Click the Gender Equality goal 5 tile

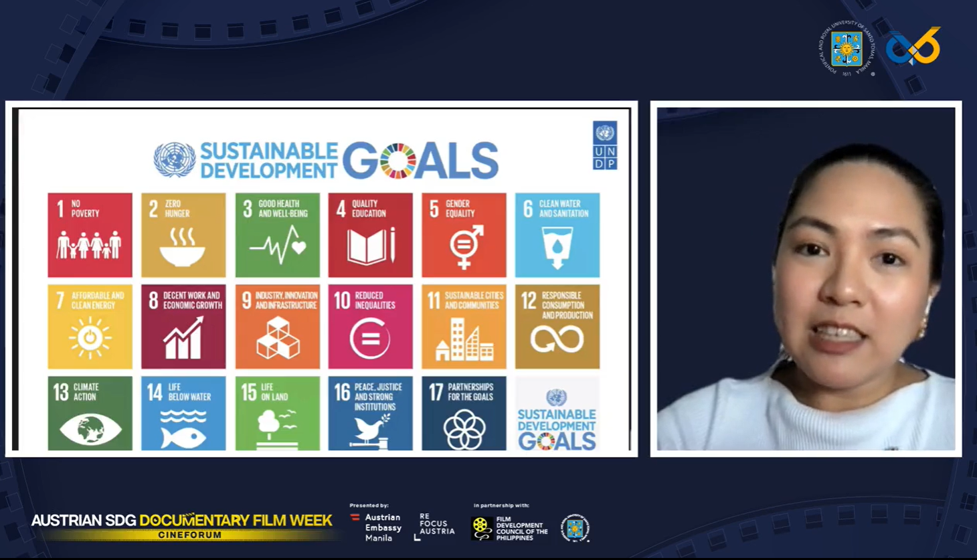[x=464, y=235]
